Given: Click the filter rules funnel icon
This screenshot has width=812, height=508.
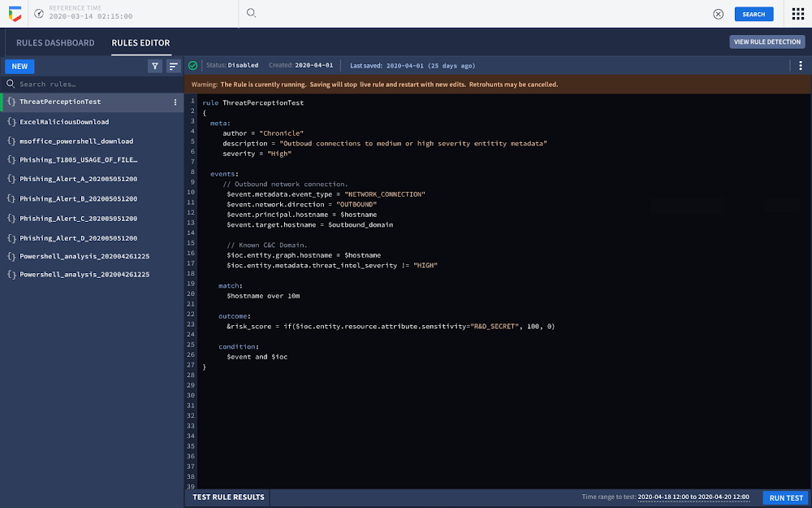Looking at the screenshot, I should (x=154, y=67).
